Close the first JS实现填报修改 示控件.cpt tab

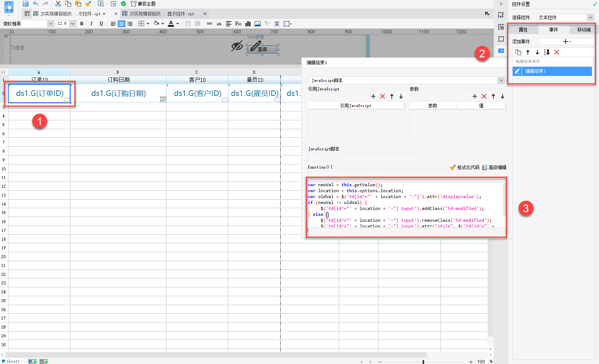(116, 14)
